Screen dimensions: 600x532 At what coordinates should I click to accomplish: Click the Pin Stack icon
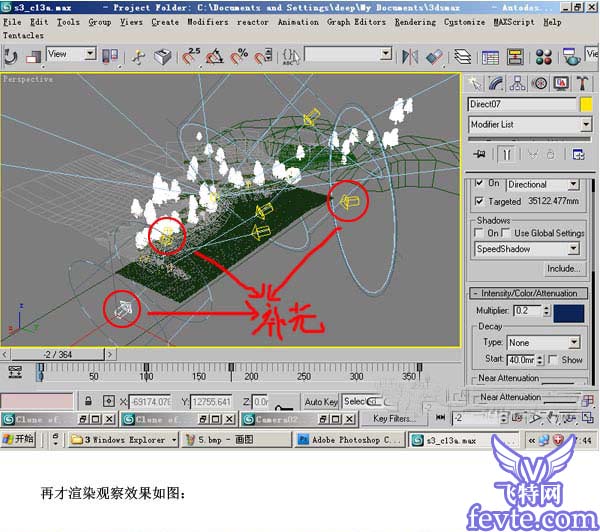(479, 154)
